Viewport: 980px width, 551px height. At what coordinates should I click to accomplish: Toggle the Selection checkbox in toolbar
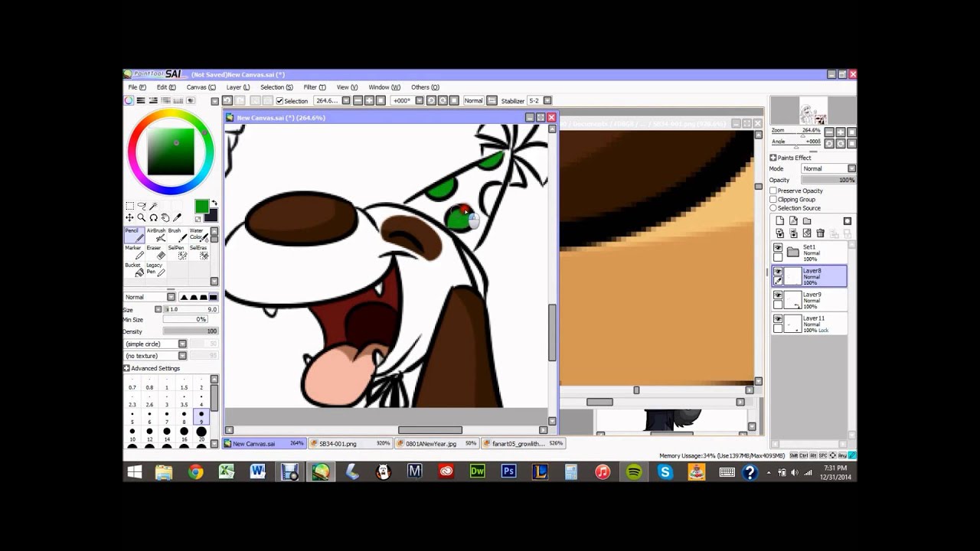[x=279, y=101]
